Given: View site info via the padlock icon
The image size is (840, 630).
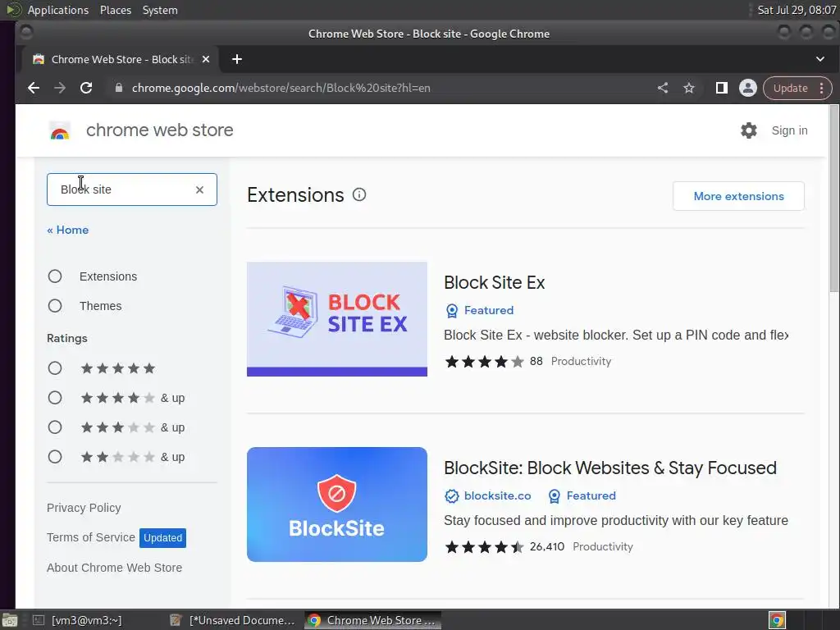Looking at the screenshot, I should click(119, 88).
